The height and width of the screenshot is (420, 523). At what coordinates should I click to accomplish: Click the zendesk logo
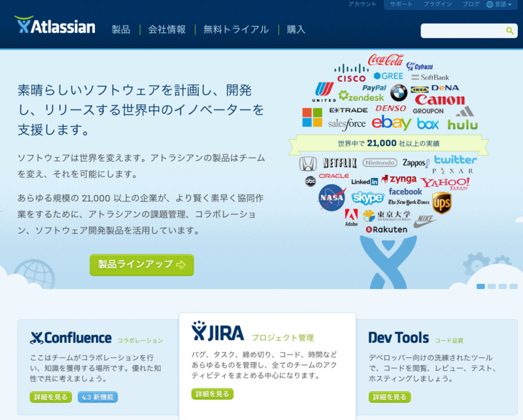pyautogui.click(x=361, y=97)
